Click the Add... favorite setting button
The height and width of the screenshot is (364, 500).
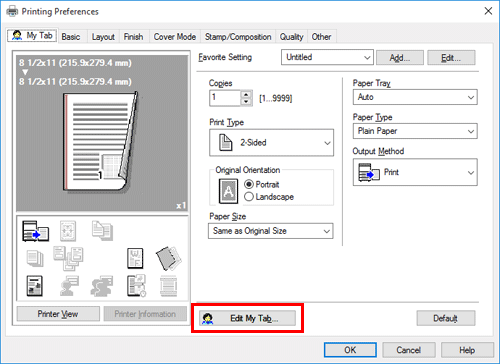coord(400,58)
